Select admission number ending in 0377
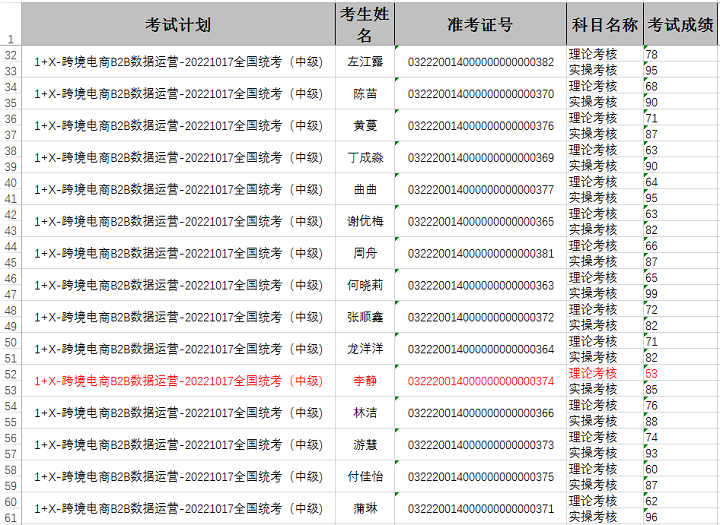720x525 pixels. [480, 189]
